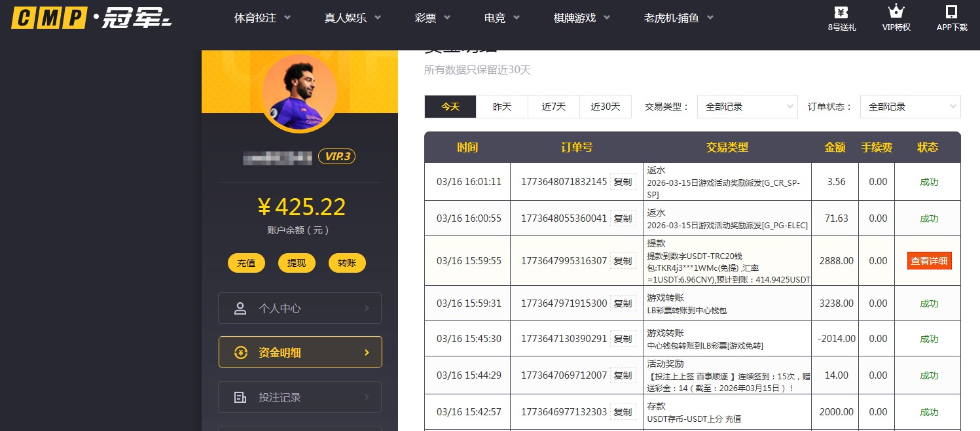Click the VIP.3 badge beside the username

pyautogui.click(x=336, y=156)
